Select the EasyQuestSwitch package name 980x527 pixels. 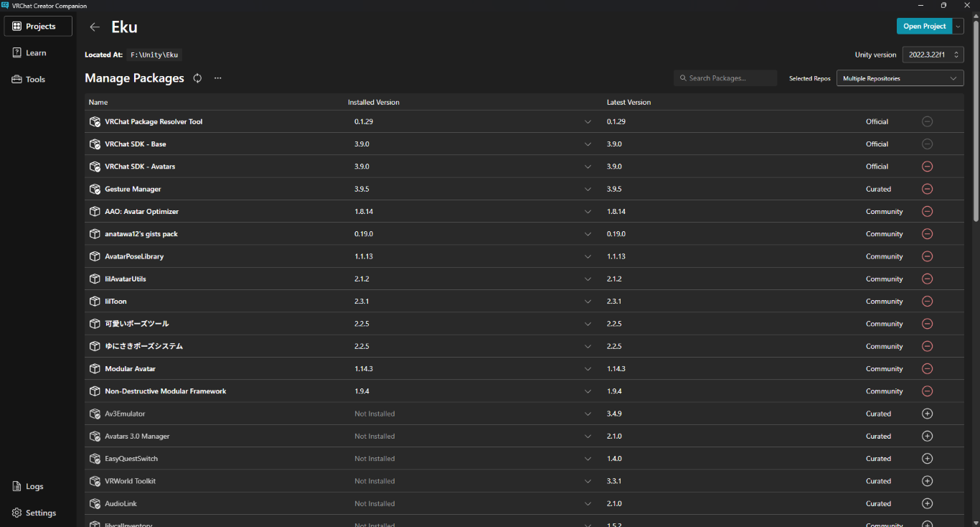[131, 459]
